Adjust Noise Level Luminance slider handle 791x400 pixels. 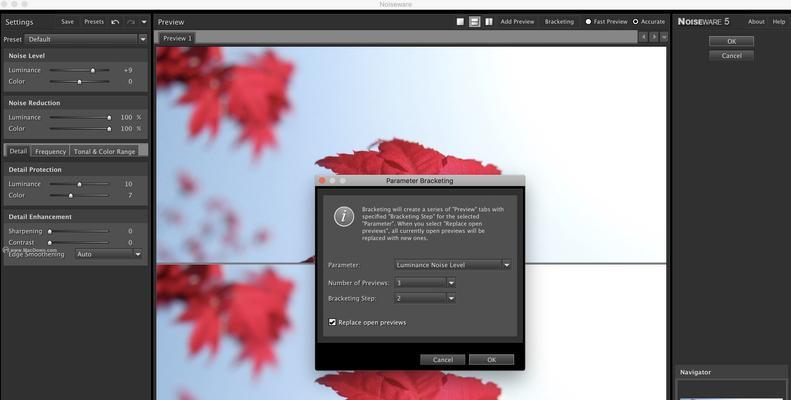click(93, 70)
